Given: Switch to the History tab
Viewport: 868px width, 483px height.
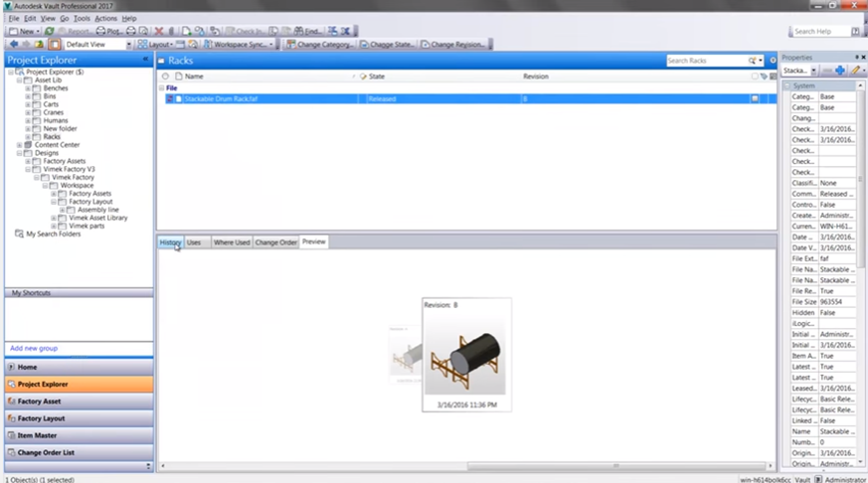Looking at the screenshot, I should pos(170,242).
